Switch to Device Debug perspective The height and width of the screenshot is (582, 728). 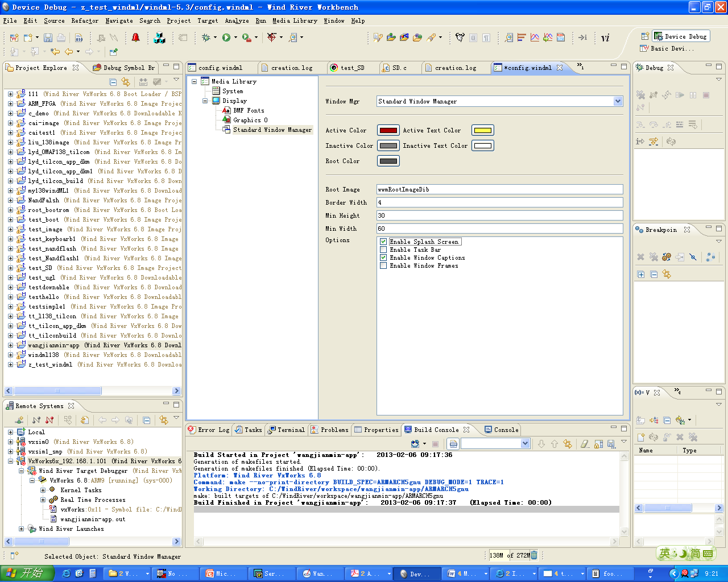click(681, 36)
